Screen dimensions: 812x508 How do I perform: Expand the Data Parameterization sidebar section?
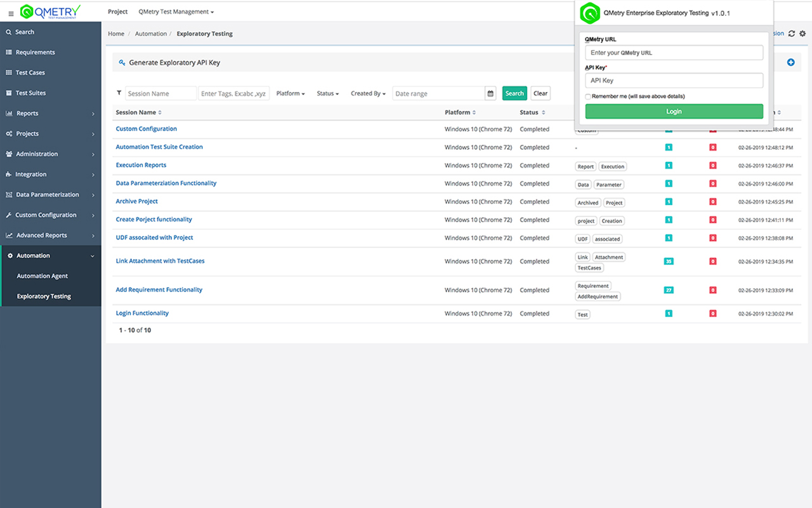click(51, 194)
